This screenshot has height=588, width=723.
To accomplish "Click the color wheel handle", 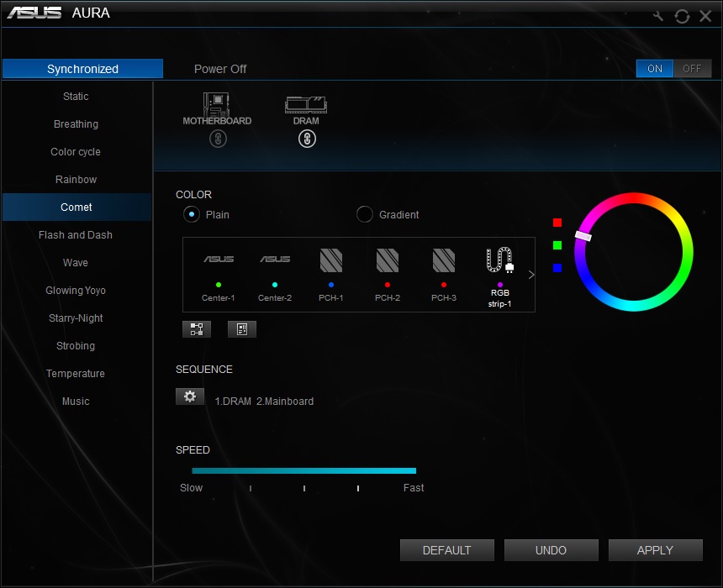I will 583,236.
